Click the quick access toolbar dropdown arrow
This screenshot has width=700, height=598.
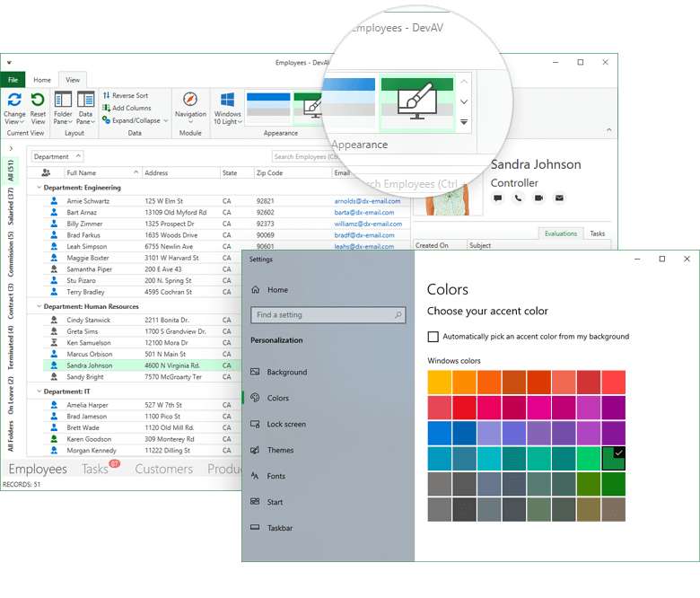(9, 63)
